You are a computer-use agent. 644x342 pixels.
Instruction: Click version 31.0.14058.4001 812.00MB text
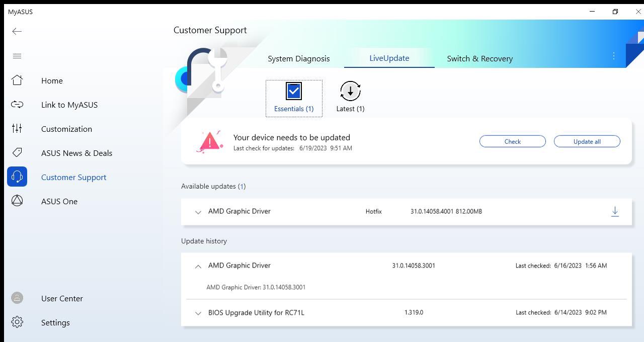point(446,212)
